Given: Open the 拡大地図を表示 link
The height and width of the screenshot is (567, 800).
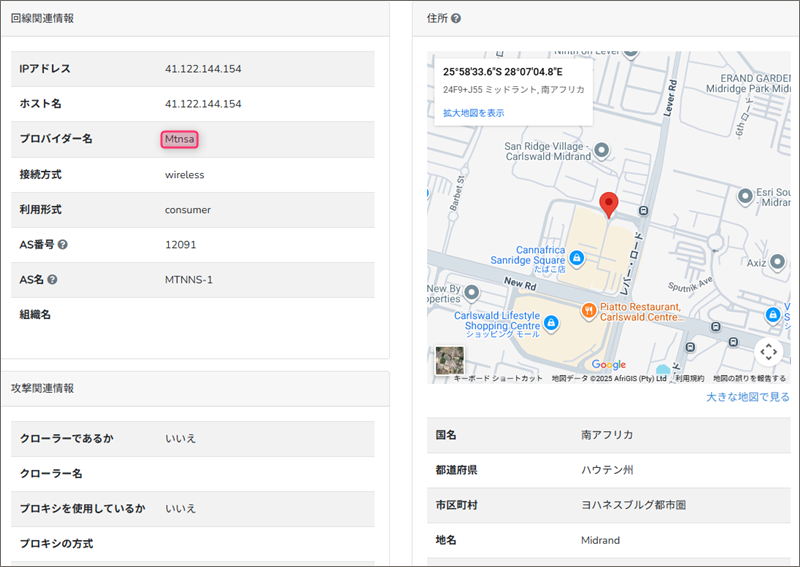Looking at the screenshot, I should [x=473, y=113].
